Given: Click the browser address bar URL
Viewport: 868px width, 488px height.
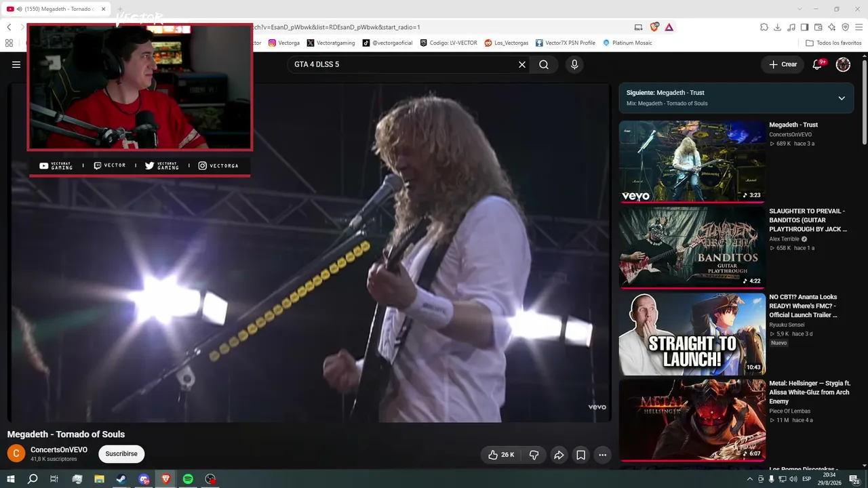Looking at the screenshot, I should coord(336,27).
